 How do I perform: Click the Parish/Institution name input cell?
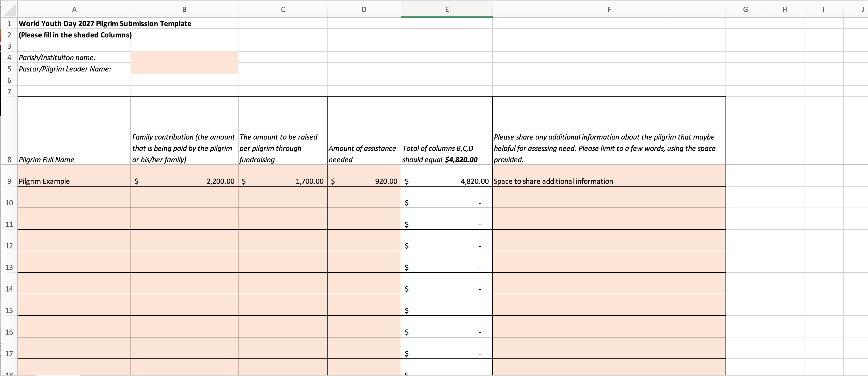pyautogui.click(x=184, y=57)
